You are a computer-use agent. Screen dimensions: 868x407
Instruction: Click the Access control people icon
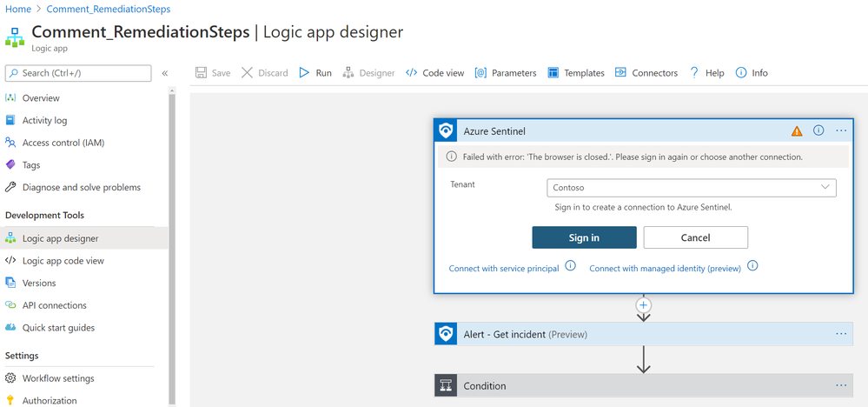[10, 143]
